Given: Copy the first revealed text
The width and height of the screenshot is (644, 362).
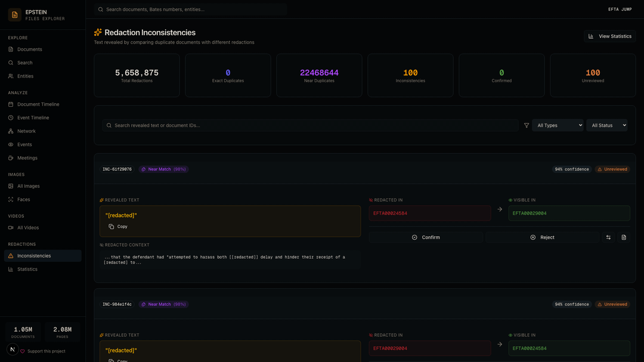Looking at the screenshot, I should [118, 227].
